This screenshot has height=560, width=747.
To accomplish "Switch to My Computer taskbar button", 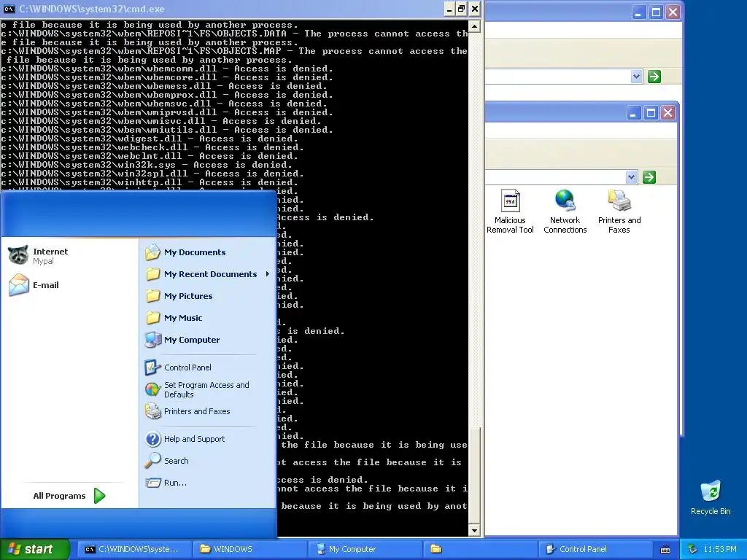I will [x=365, y=549].
